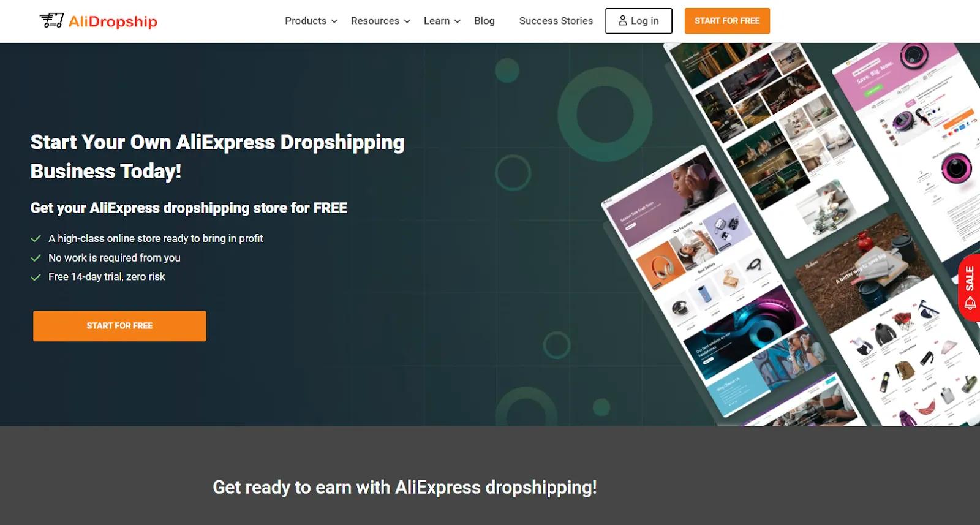Click START FOR FREE in header
980x525 pixels.
click(727, 21)
